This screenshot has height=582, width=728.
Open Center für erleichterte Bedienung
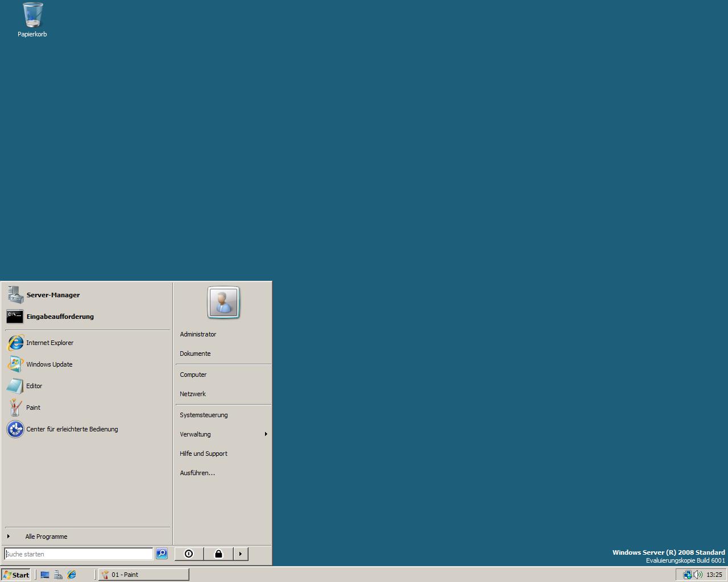tap(72, 429)
